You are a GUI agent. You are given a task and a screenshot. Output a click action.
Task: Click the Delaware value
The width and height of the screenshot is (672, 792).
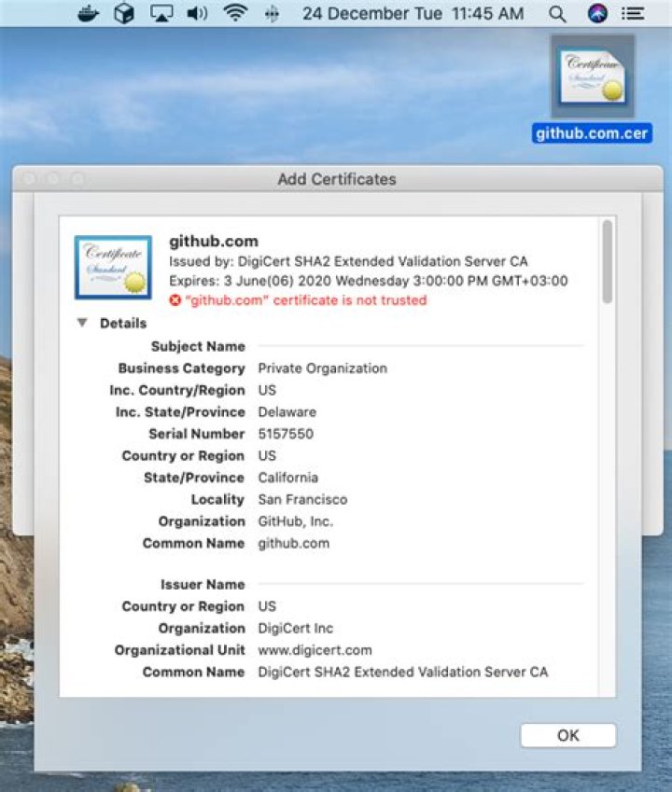287,412
